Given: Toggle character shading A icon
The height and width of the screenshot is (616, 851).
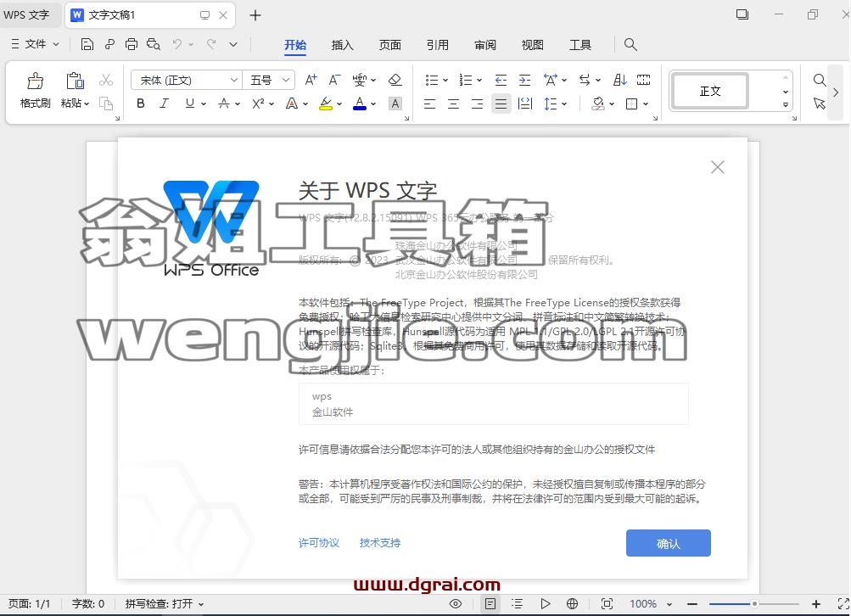Looking at the screenshot, I should pyautogui.click(x=395, y=104).
